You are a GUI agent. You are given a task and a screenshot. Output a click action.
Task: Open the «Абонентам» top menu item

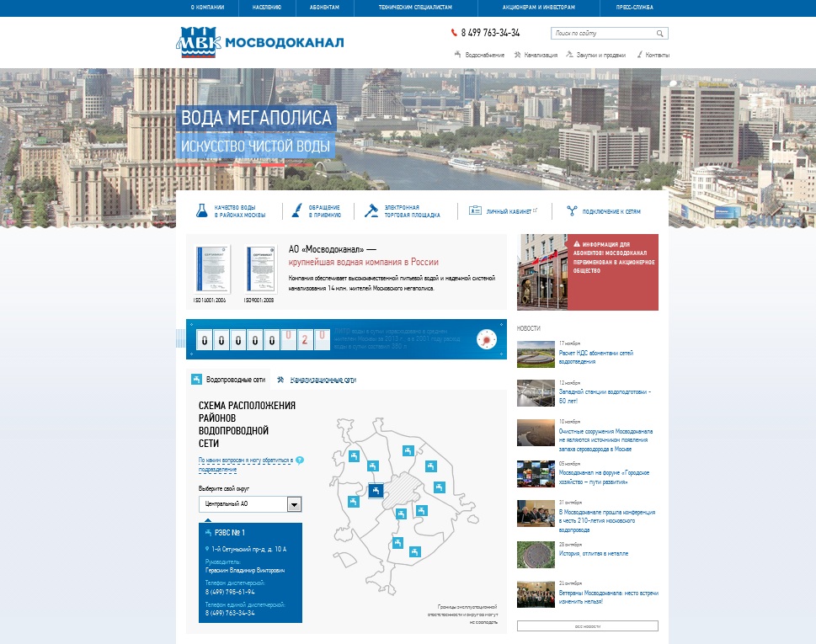324,8
